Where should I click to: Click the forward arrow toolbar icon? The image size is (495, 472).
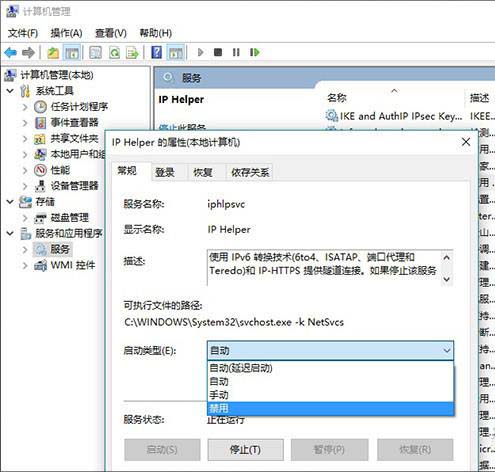(x=28, y=52)
